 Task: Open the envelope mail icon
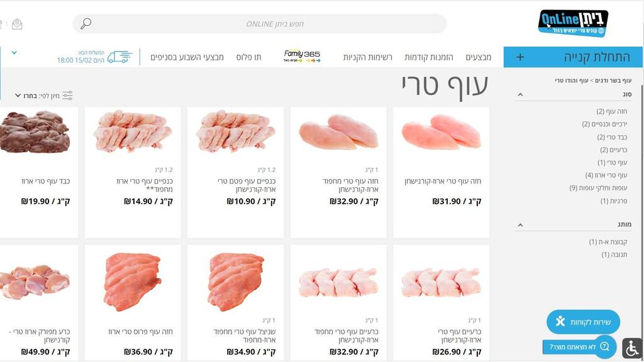click(x=17, y=25)
